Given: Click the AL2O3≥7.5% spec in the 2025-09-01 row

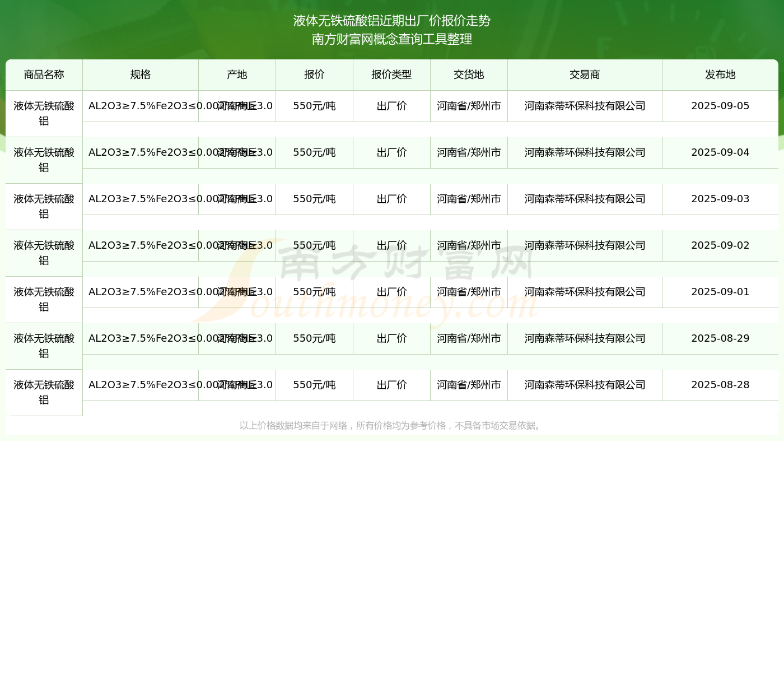Looking at the screenshot, I should (141, 292).
